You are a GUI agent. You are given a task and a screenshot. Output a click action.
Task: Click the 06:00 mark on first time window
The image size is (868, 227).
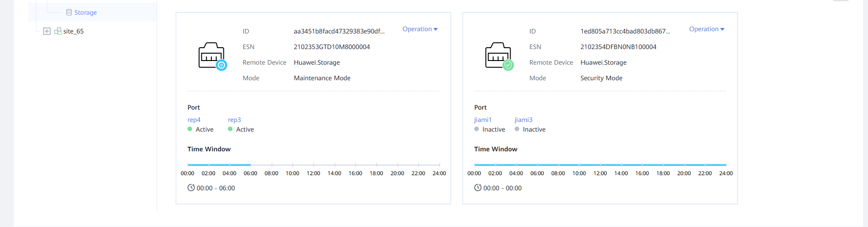click(x=250, y=165)
